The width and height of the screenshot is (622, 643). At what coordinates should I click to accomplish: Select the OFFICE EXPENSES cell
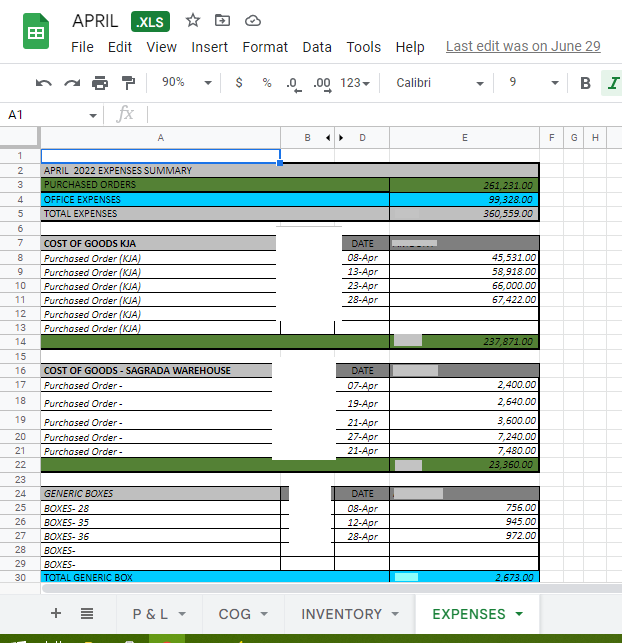(215, 200)
